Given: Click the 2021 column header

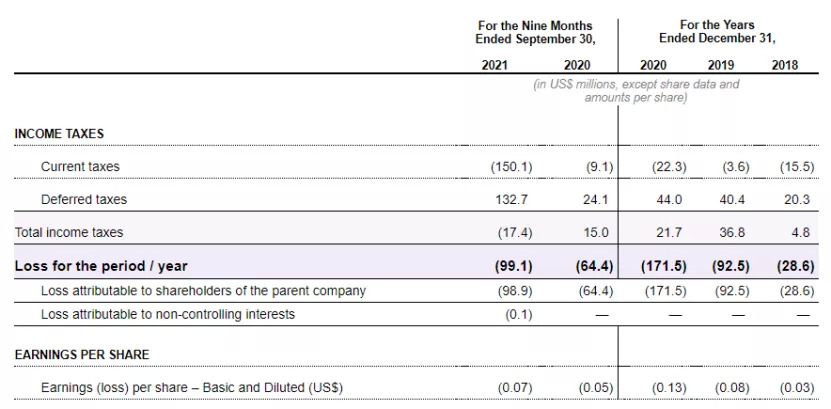Looking at the screenshot, I should tap(493, 65).
